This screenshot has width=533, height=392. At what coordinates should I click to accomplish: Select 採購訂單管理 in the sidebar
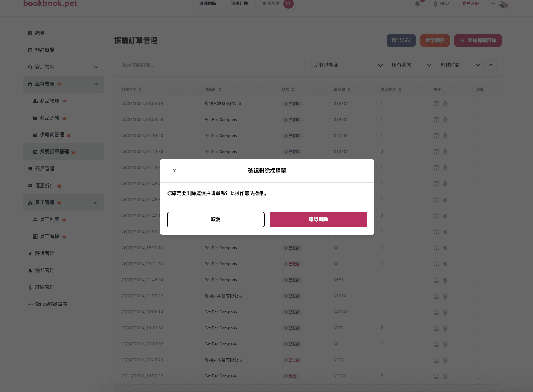coord(64,152)
